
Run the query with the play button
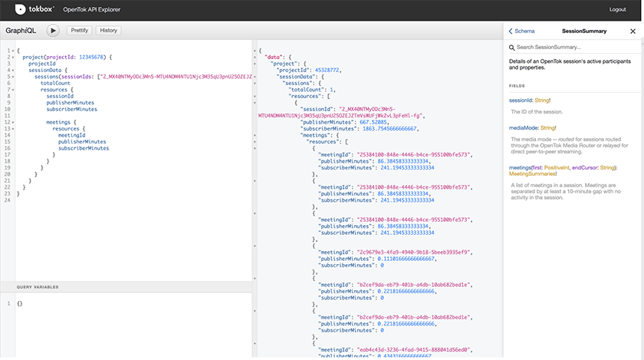[53, 31]
